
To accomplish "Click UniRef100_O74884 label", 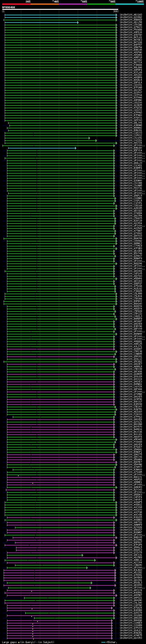I will pyautogui.click(x=131, y=213).
